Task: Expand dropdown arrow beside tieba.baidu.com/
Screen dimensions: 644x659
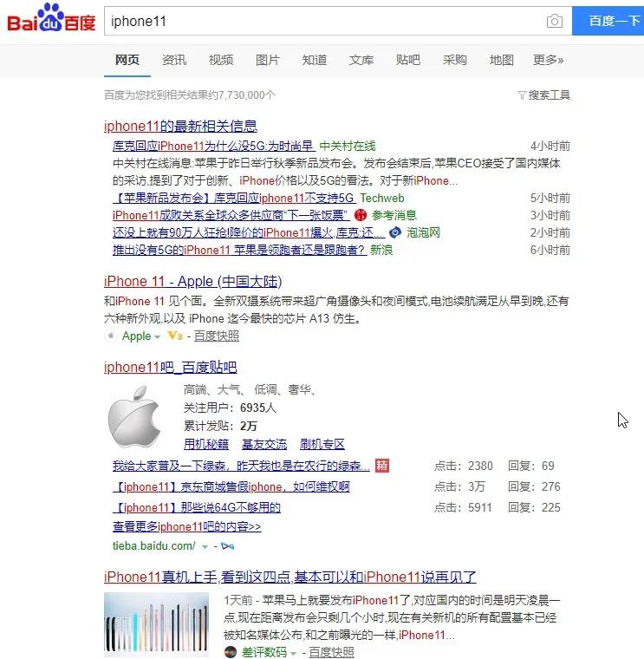Action: (x=205, y=547)
